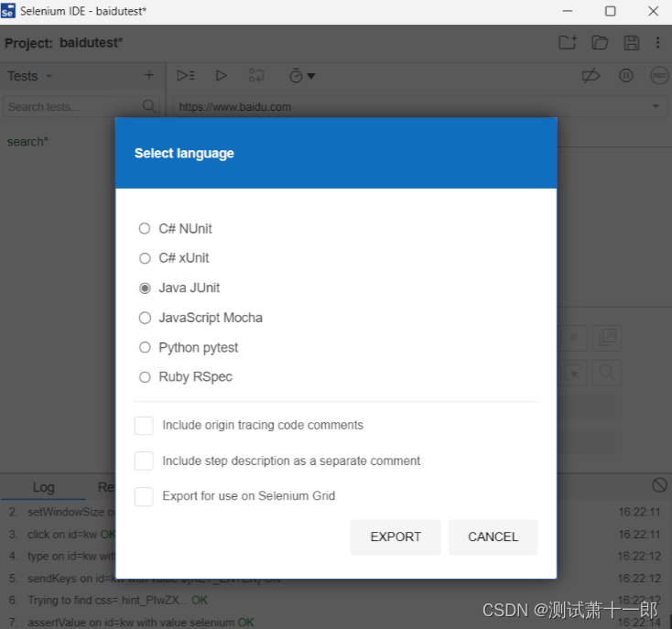This screenshot has height=629, width=672.
Task: Click pause on exceptions icon
Action: pyautogui.click(x=626, y=76)
